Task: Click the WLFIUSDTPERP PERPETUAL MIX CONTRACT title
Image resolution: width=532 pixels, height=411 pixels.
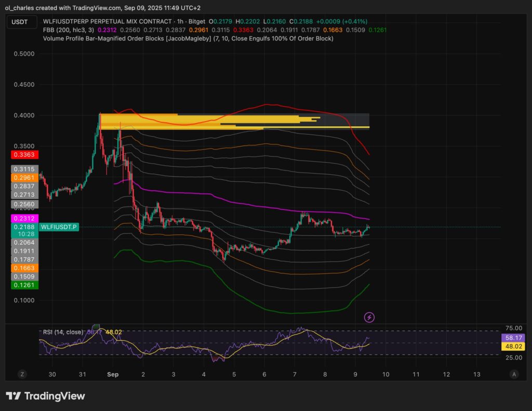Action: tap(114, 22)
